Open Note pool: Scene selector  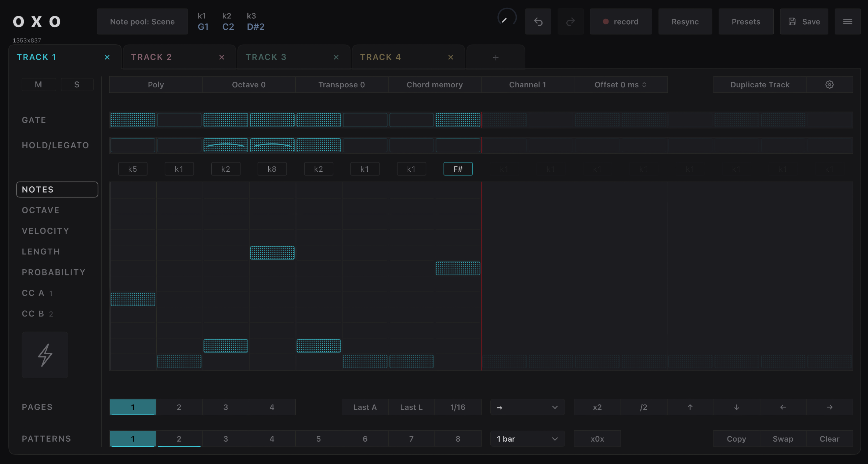tap(142, 22)
